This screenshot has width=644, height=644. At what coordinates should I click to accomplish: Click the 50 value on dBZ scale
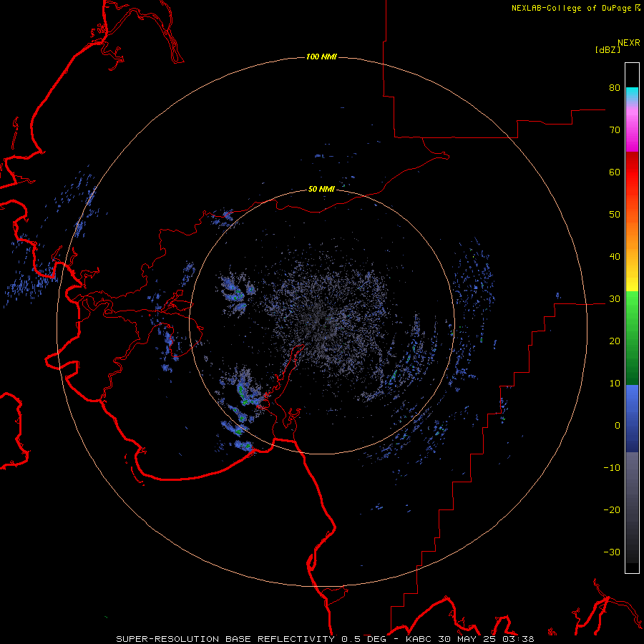tap(615, 215)
